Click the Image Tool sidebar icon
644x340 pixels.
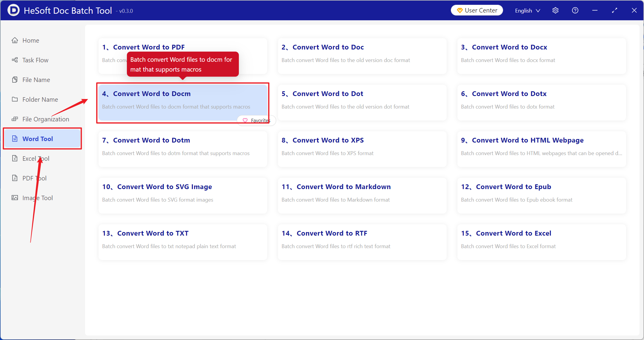click(x=15, y=198)
